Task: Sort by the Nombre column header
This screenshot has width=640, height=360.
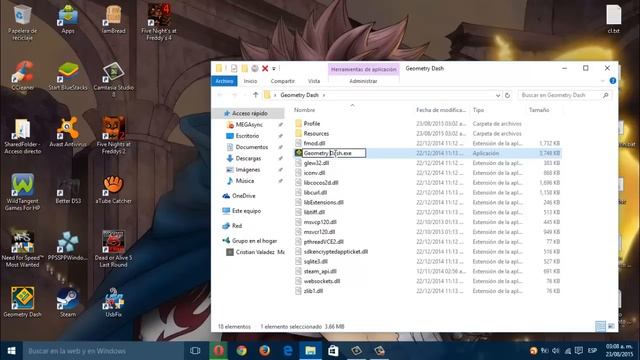Action: point(304,110)
